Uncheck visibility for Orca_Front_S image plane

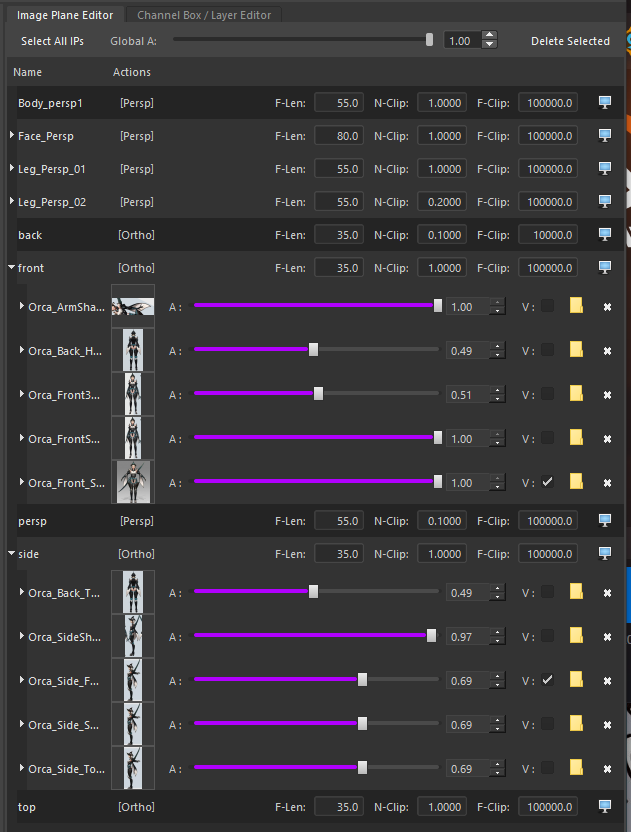point(547,482)
